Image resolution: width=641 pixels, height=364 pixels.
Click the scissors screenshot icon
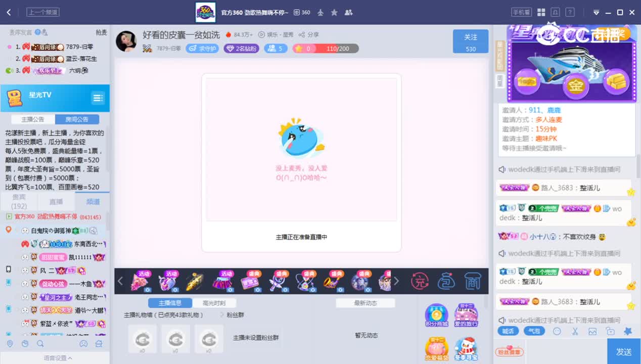(575, 331)
